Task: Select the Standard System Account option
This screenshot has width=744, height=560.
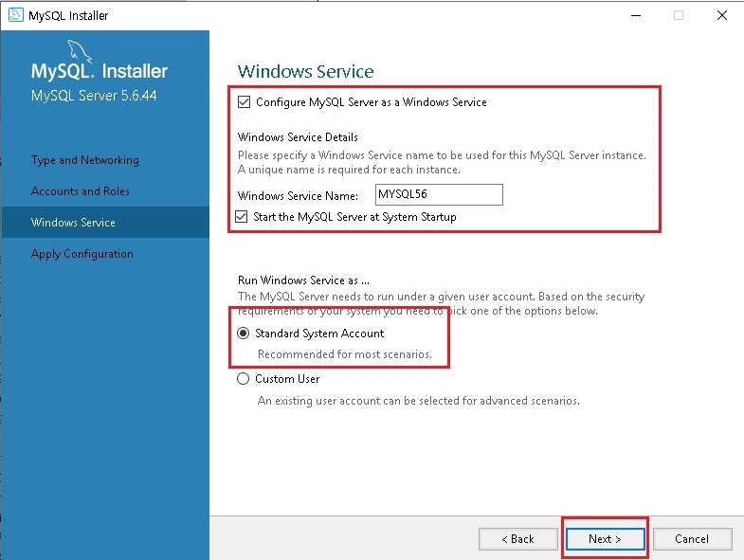Action: point(243,334)
